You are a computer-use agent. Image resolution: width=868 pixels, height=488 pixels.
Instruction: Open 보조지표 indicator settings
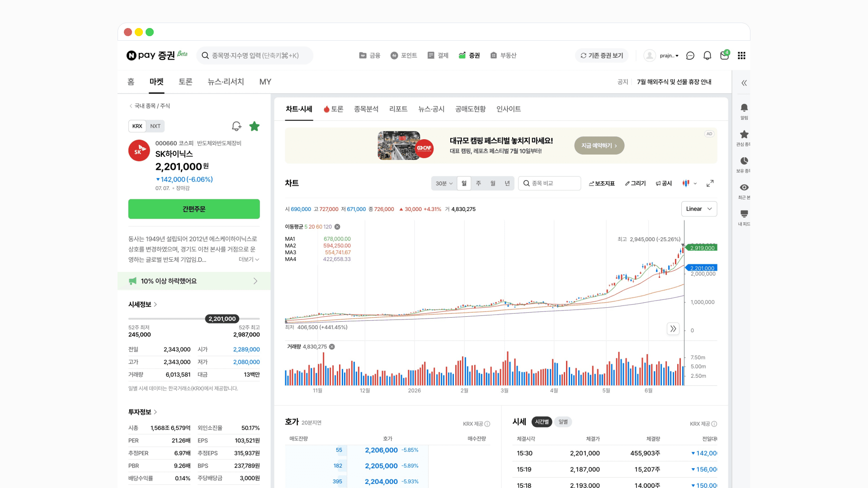602,183
